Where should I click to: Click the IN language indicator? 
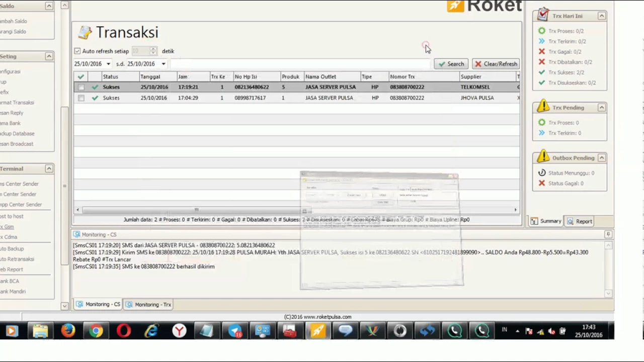[x=504, y=330]
